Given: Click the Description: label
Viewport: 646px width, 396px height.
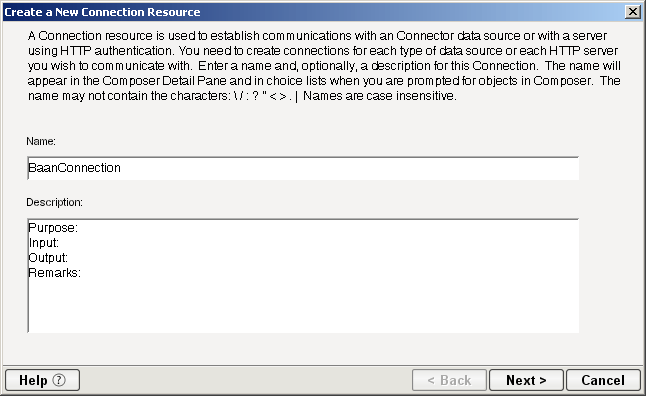Looking at the screenshot, I should pyautogui.click(x=54, y=202).
